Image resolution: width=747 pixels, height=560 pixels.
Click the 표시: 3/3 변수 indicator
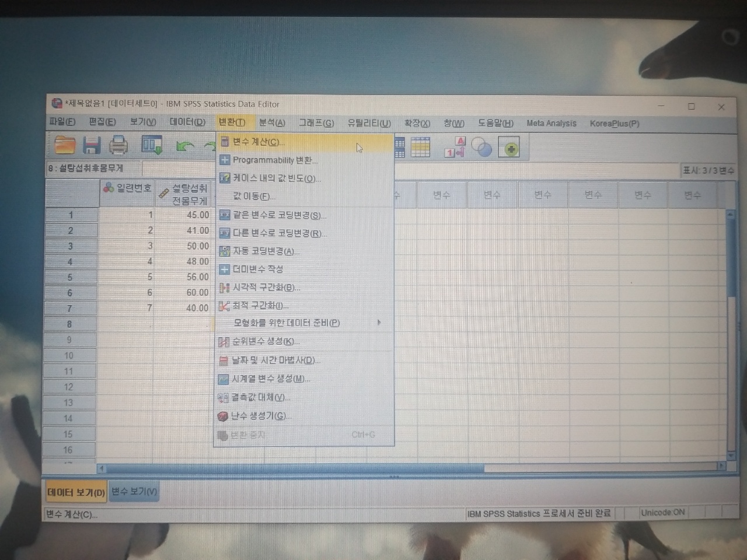tap(708, 170)
